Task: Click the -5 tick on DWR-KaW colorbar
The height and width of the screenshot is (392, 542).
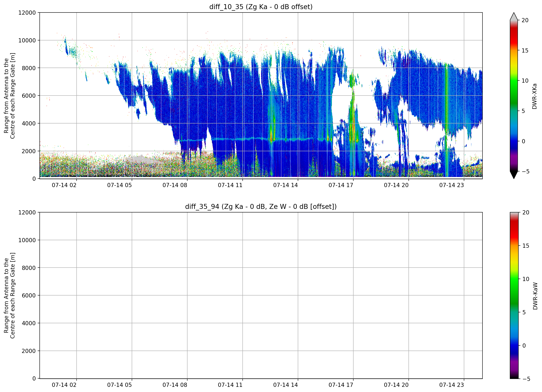Action: (526, 379)
